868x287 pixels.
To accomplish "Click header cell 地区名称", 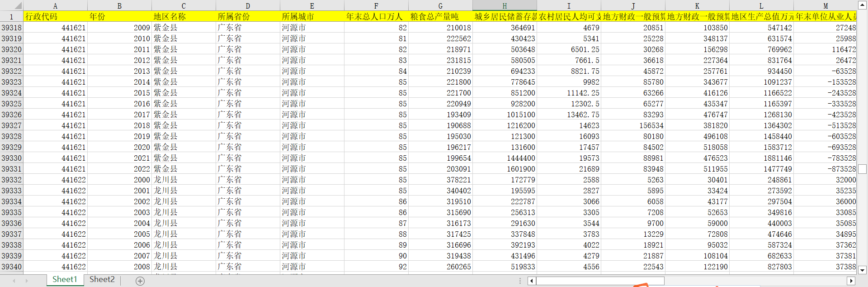I will pos(184,16).
